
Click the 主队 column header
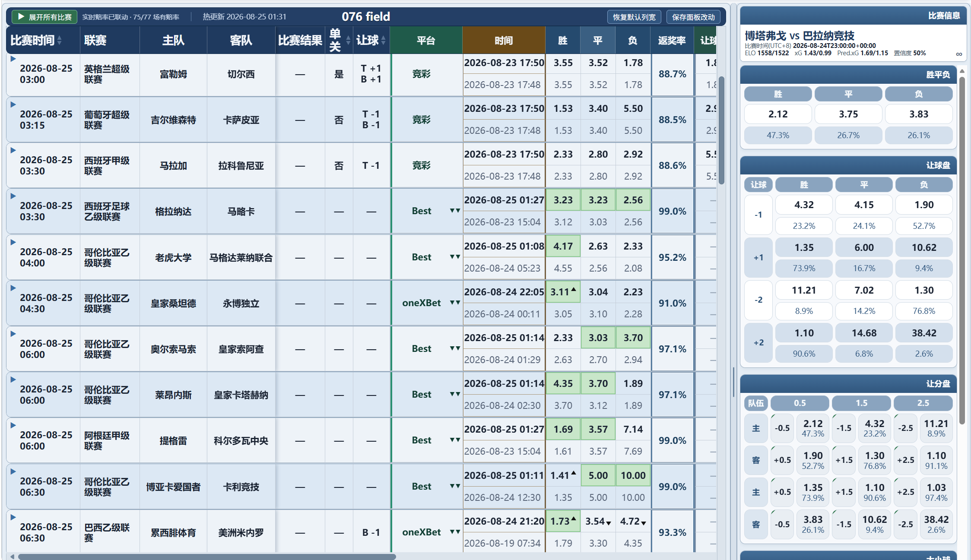(x=173, y=40)
